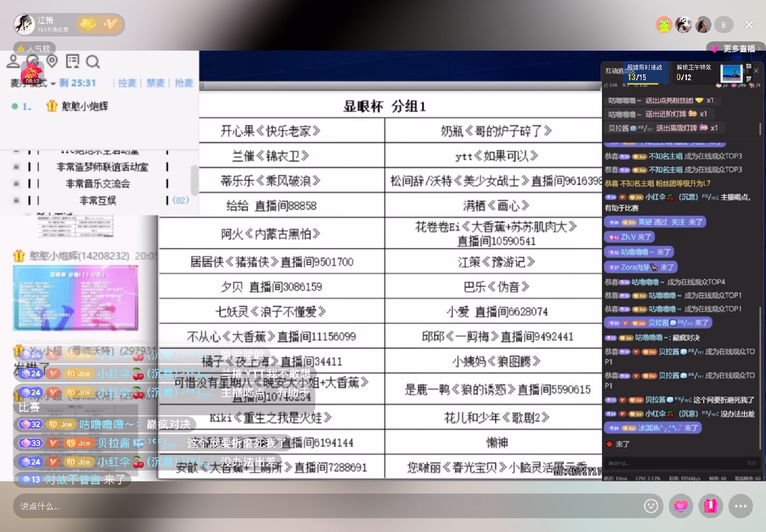Image resolution: width=766 pixels, height=532 pixels.
Task: Open 更多直播 more live streams
Action: tap(736, 48)
